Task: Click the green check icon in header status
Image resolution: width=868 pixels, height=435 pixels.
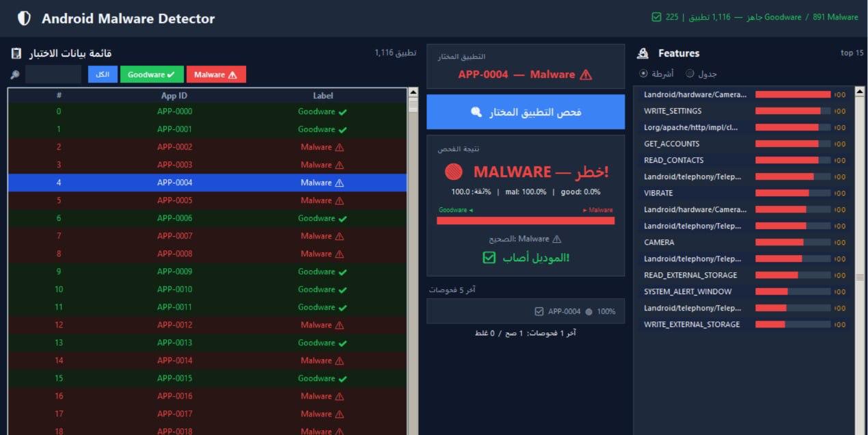Action: click(657, 17)
